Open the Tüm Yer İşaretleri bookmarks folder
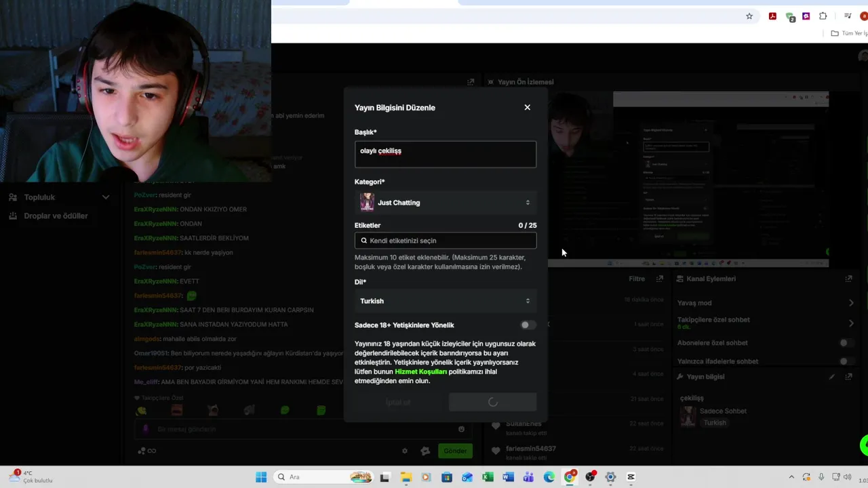Viewport: 868px width, 488px height. (x=850, y=33)
